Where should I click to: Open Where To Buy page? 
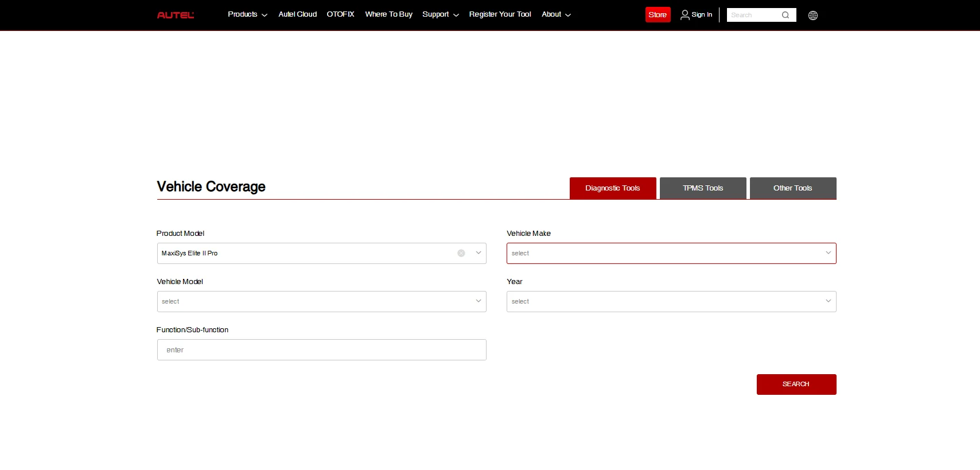click(x=389, y=14)
